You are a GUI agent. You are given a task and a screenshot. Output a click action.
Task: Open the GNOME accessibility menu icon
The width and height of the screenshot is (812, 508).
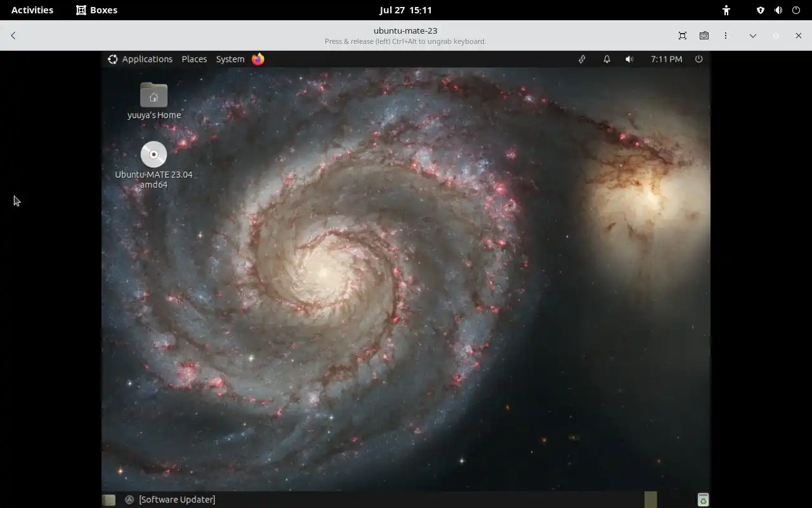click(726, 10)
